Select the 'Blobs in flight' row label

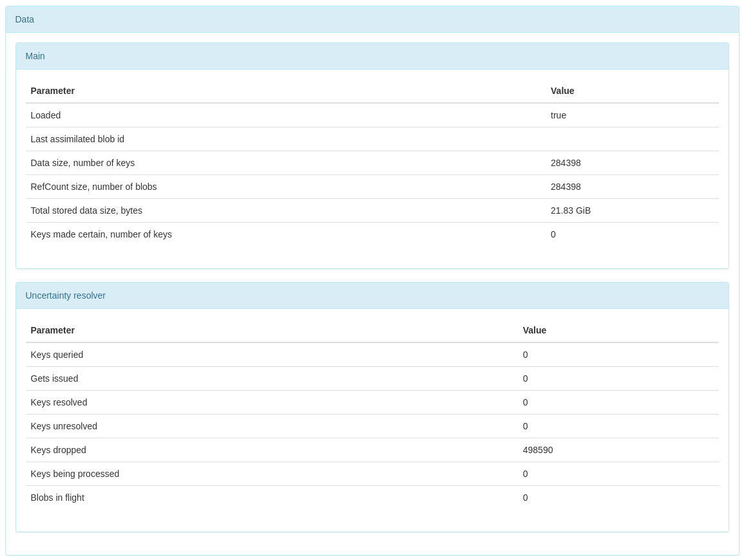click(x=57, y=498)
